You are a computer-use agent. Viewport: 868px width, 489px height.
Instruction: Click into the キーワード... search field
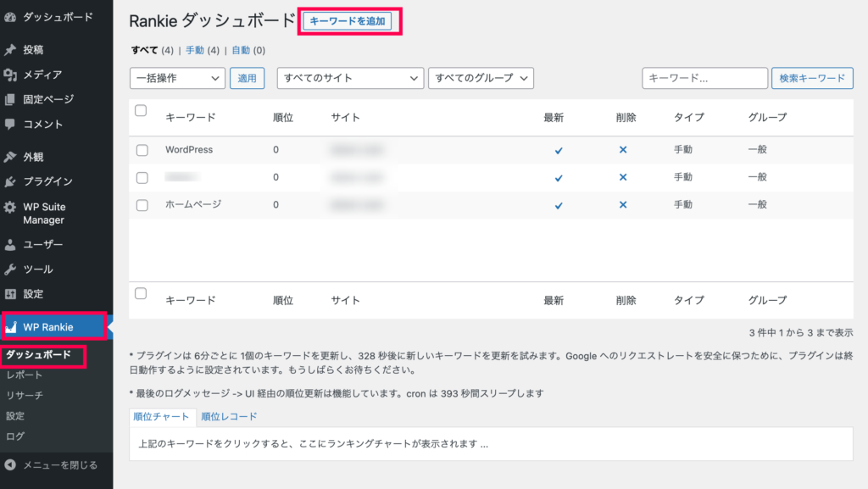(704, 78)
